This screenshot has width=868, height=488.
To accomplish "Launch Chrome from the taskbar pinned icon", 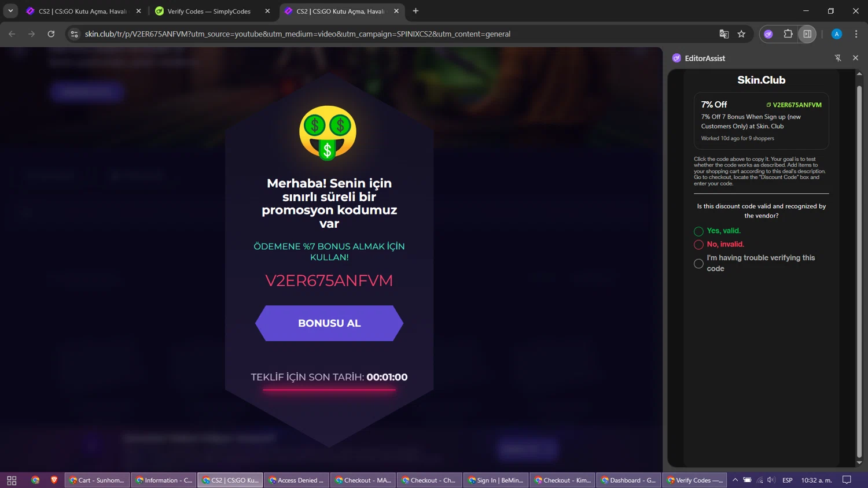I will click(35, 480).
